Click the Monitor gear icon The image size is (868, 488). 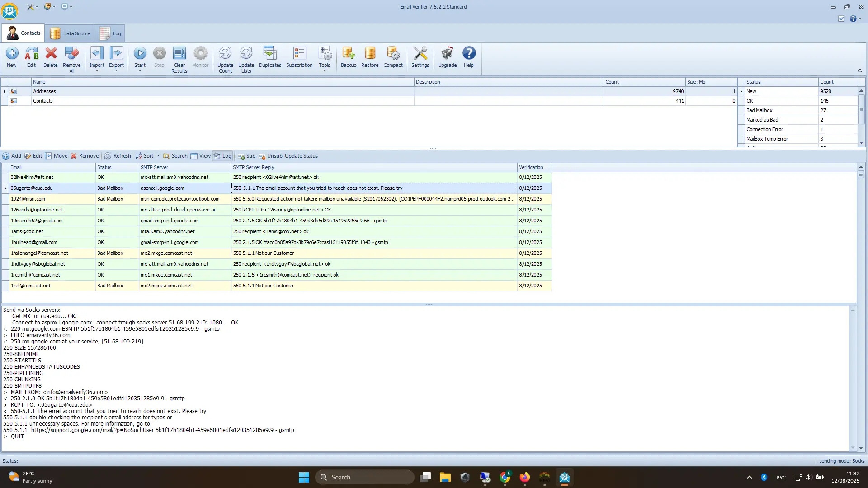200,57
